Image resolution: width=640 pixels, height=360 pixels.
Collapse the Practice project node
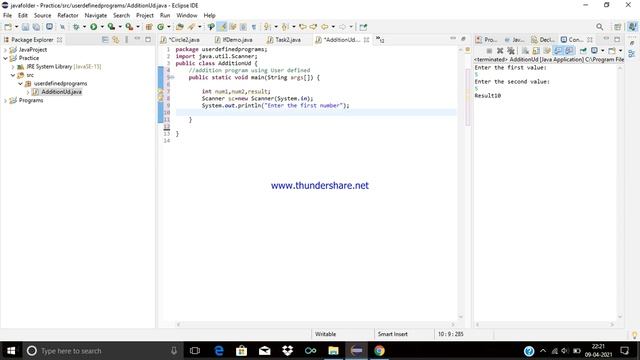[5, 58]
